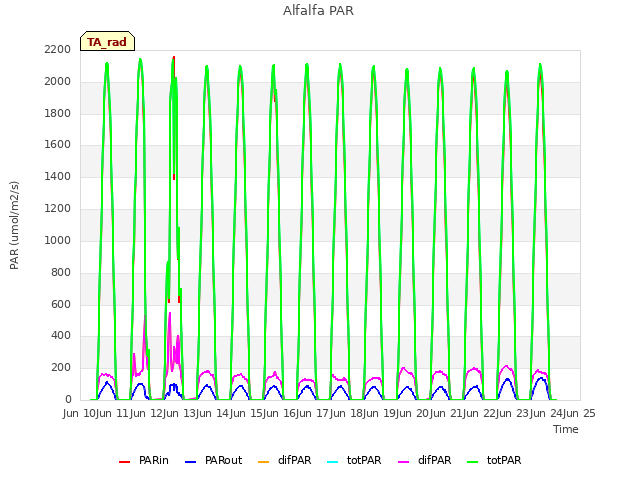
Task: Select the difPAR label beside the magenta swatch
Action: (x=434, y=460)
